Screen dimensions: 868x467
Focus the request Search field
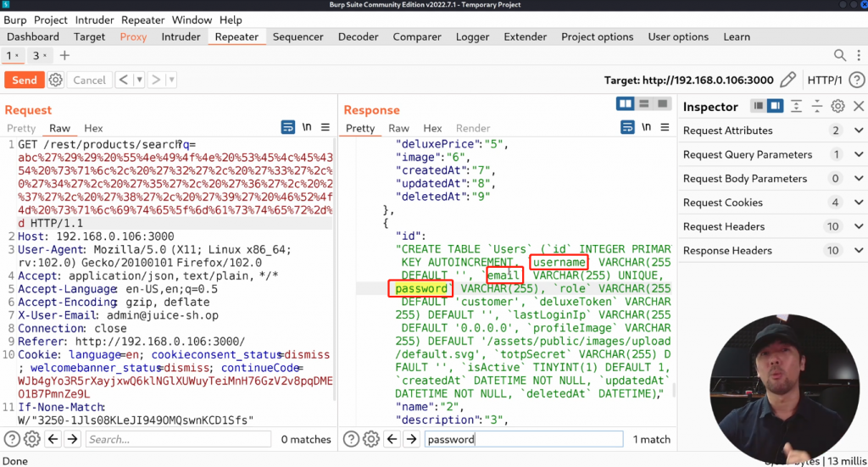178,439
